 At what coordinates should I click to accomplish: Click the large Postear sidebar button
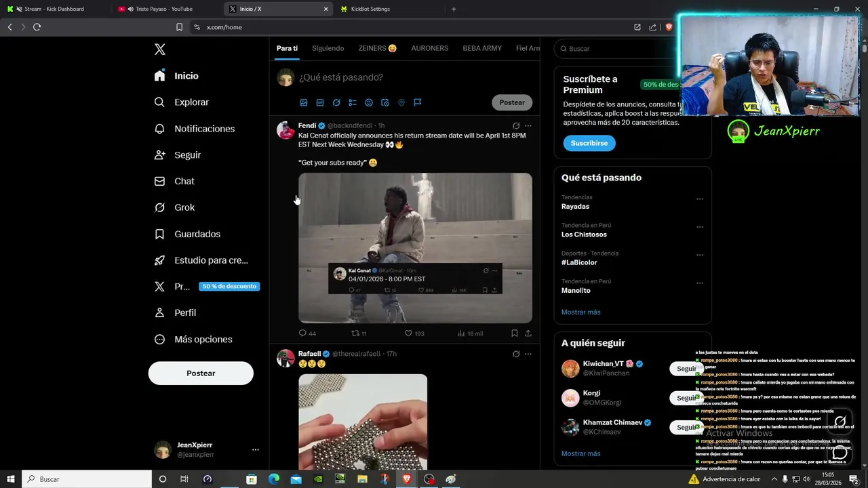[201, 373]
